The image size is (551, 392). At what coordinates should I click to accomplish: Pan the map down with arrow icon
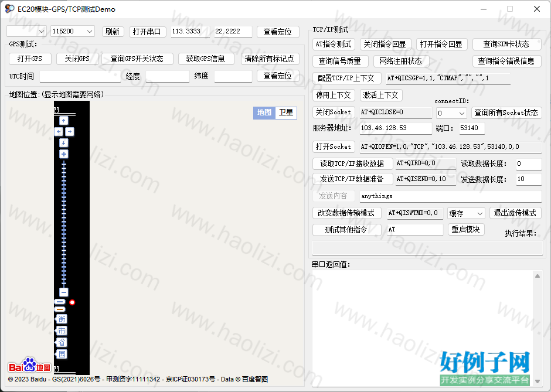tap(64, 142)
